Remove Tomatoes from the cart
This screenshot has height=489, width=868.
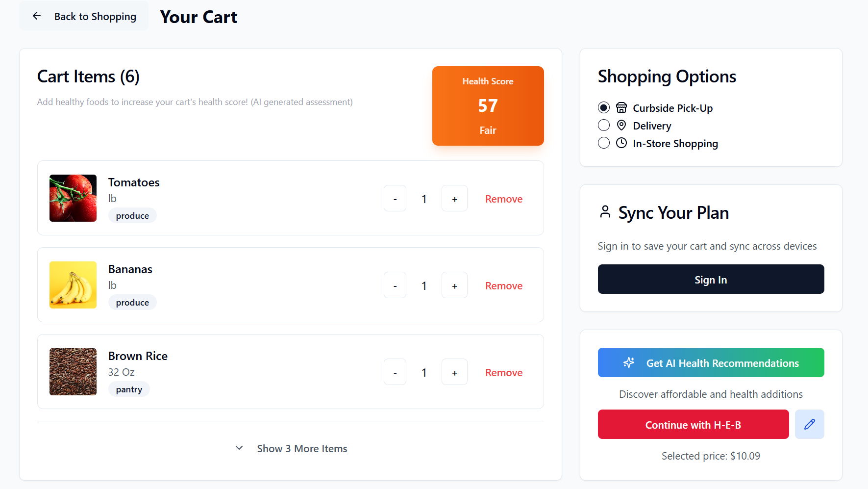[x=504, y=199]
